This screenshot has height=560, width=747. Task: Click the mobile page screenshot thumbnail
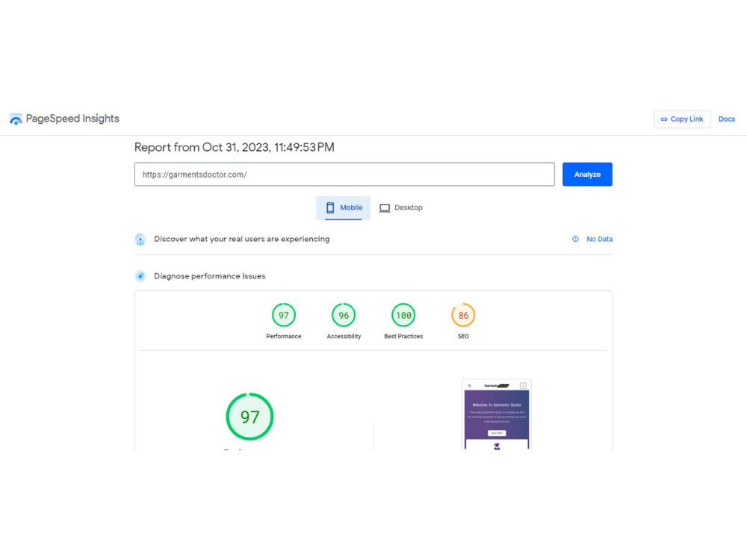pos(497,414)
